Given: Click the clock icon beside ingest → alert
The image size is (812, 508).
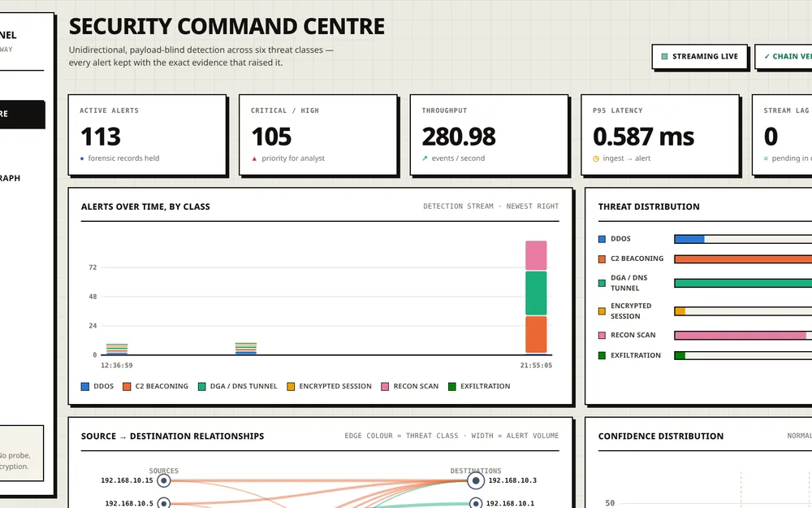Looking at the screenshot, I should pyautogui.click(x=596, y=158).
